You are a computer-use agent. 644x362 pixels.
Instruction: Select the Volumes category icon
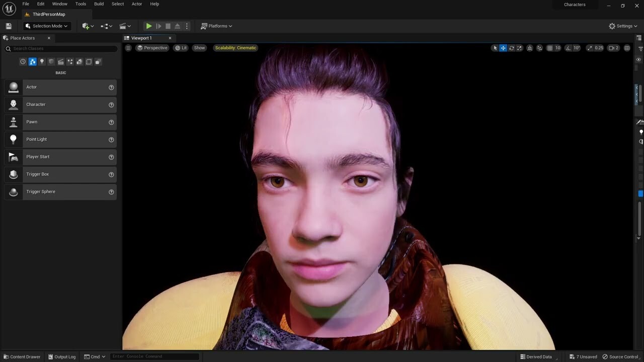(x=89, y=62)
